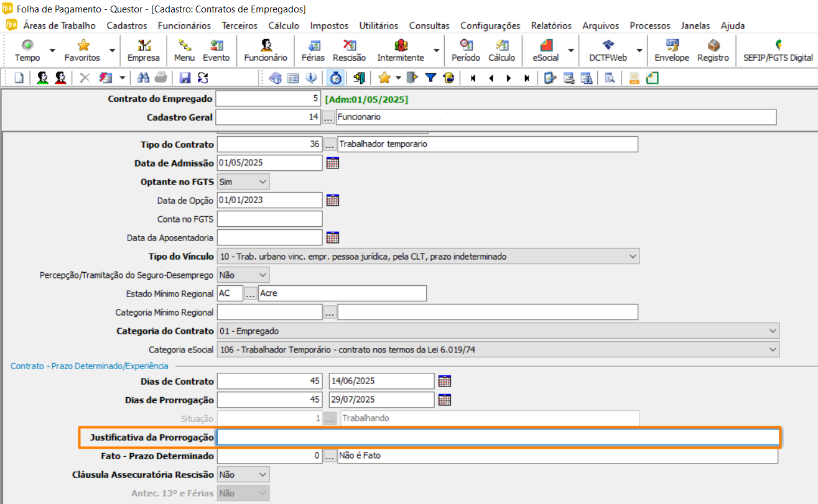Expand the Categoria eSocial combo box
The height and width of the screenshot is (504, 818).
[x=773, y=350]
